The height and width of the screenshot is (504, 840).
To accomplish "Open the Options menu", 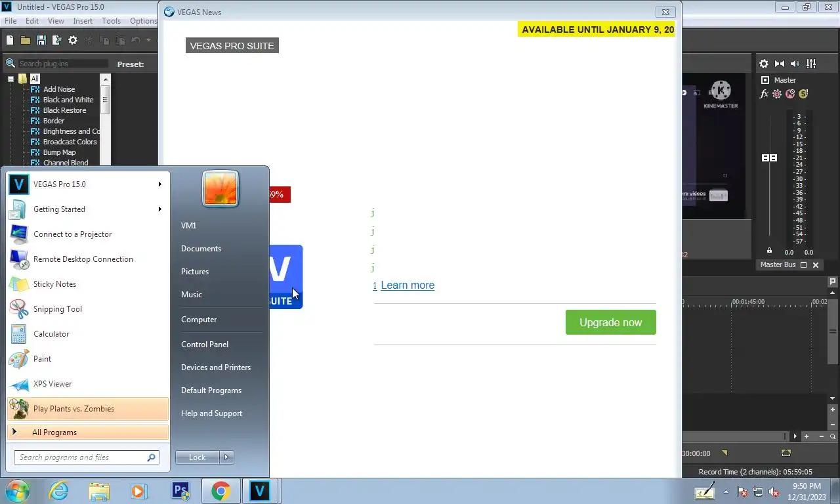I will (143, 21).
